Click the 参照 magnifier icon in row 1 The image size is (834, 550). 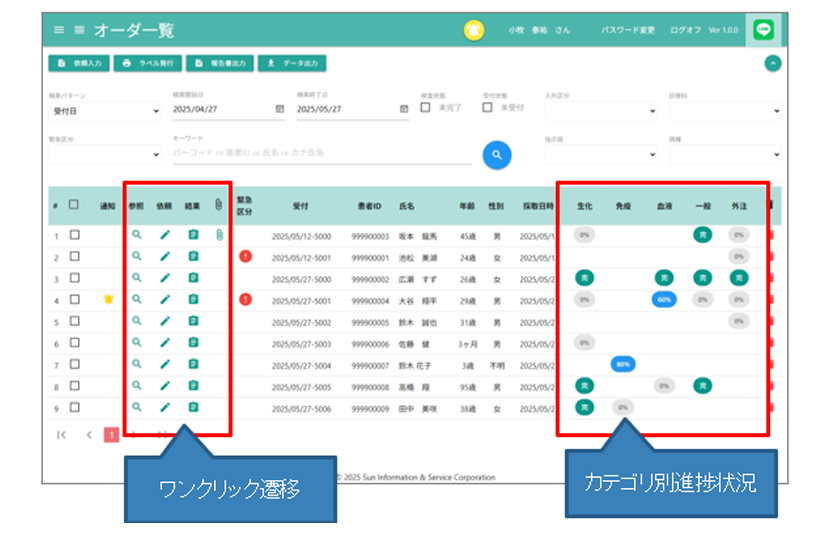(x=137, y=235)
